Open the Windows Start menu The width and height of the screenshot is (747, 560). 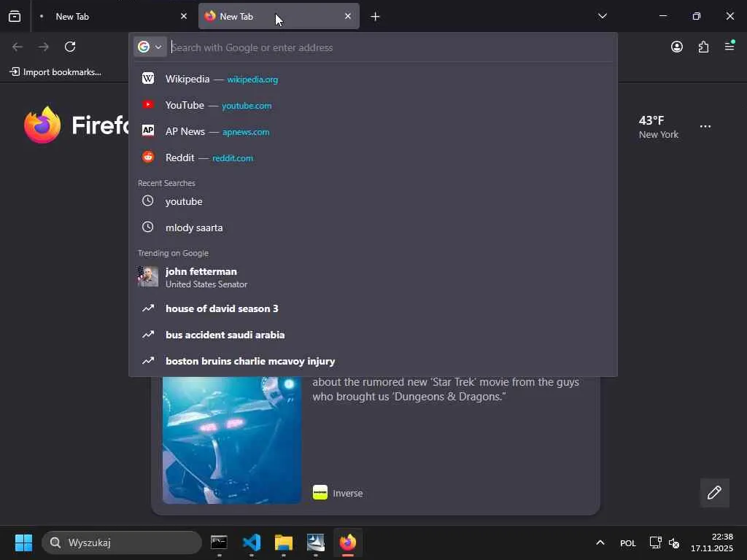click(x=23, y=542)
